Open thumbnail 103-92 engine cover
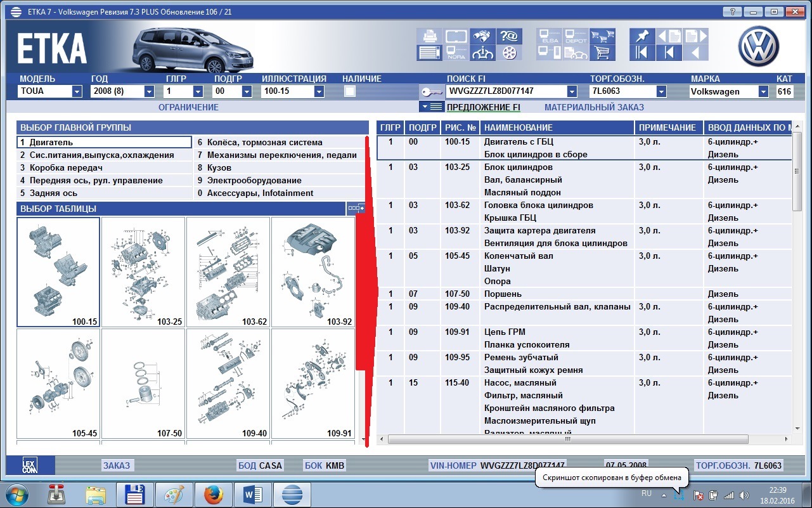 click(313, 272)
